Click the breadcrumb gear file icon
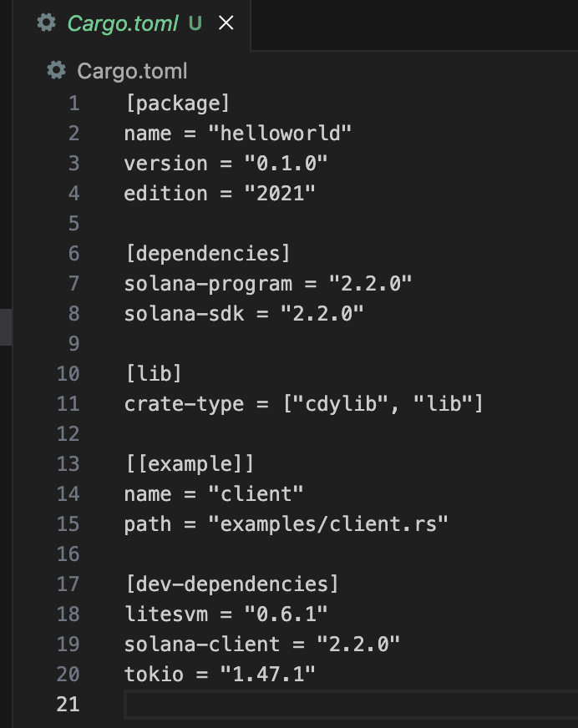The width and height of the screenshot is (578, 728). 56,71
